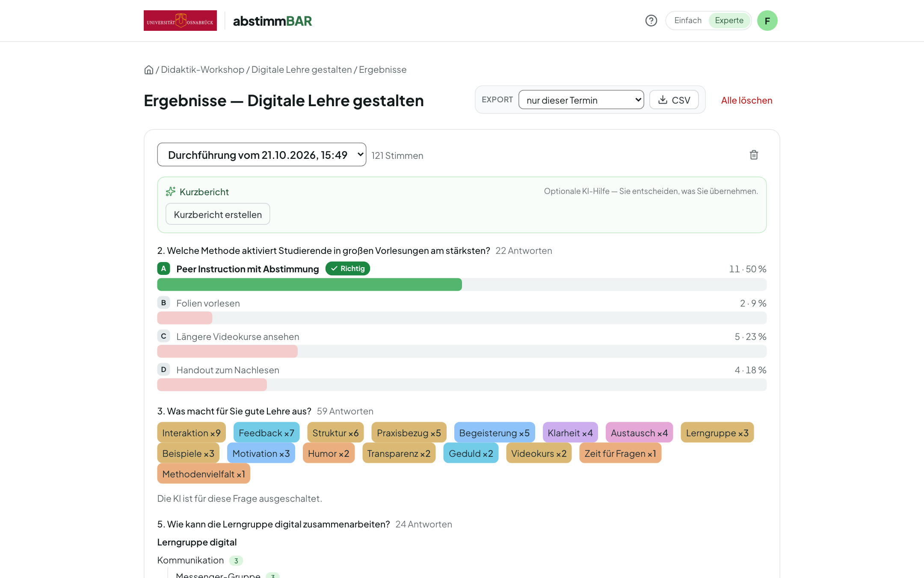924x578 pixels.
Task: Click the answer letter D badge
Action: tap(163, 369)
